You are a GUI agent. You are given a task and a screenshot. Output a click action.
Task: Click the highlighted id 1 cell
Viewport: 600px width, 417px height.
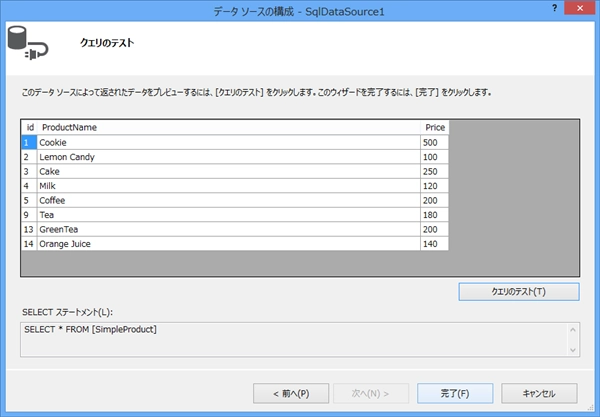(x=29, y=143)
